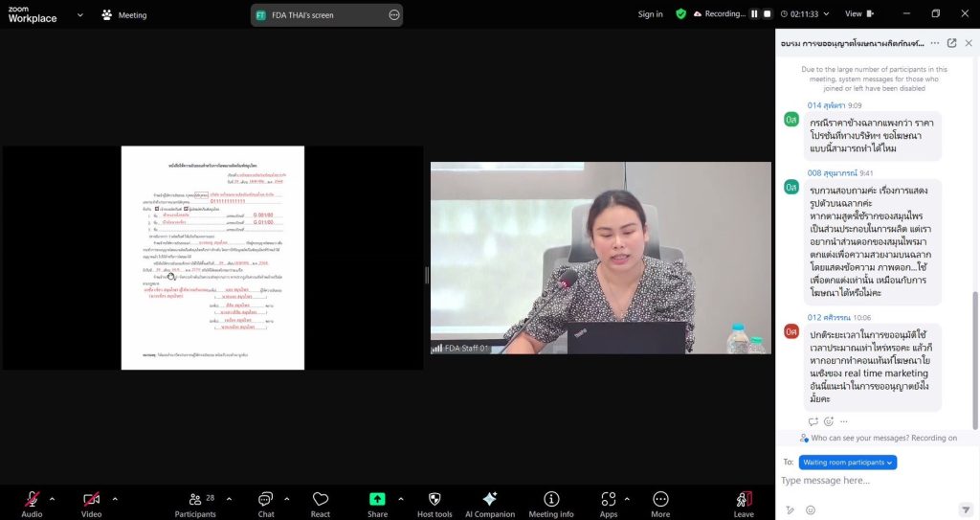Image resolution: width=980 pixels, height=520 pixels.
Task: Expand the View dropdown
Action: click(x=859, y=14)
